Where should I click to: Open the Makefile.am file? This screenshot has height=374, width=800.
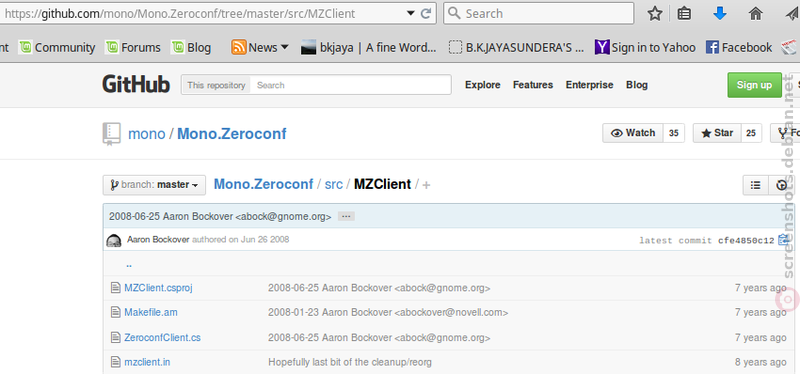pos(151,312)
